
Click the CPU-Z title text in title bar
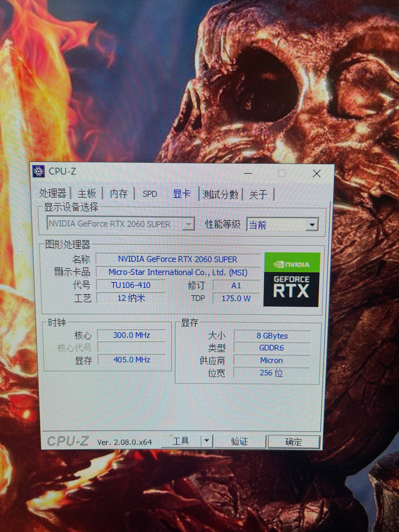point(62,171)
